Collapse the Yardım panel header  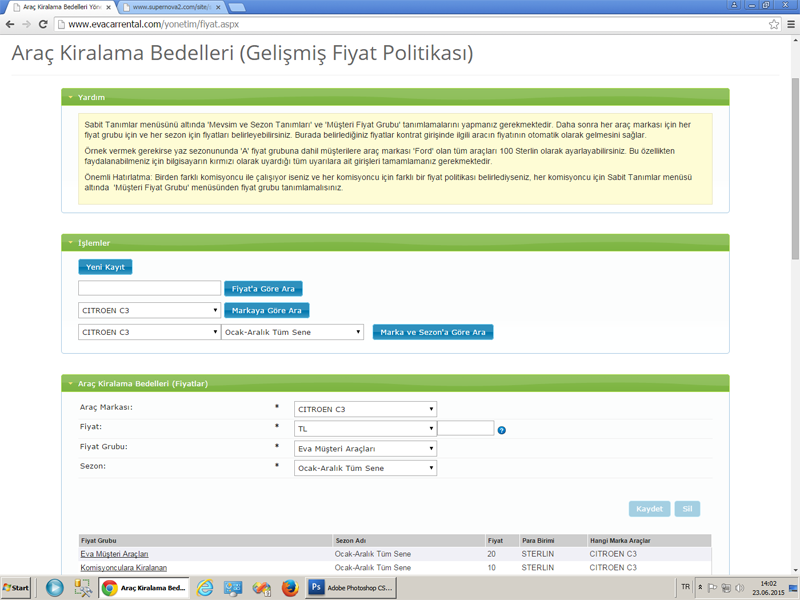[x=395, y=97]
